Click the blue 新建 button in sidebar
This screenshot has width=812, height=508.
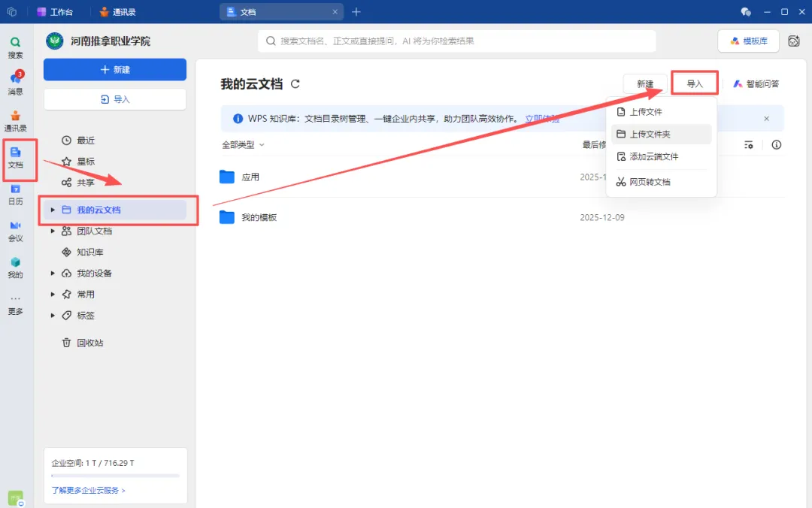(115, 69)
